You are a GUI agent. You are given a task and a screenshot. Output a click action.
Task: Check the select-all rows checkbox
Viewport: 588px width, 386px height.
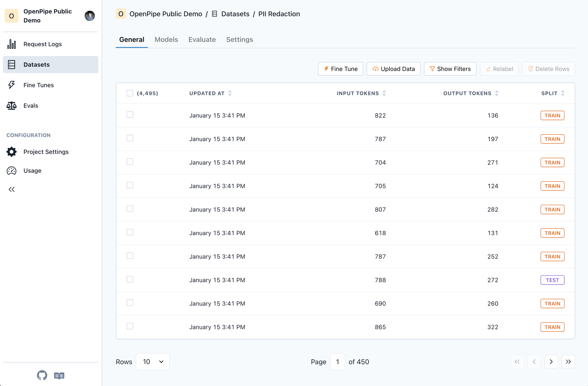(130, 93)
